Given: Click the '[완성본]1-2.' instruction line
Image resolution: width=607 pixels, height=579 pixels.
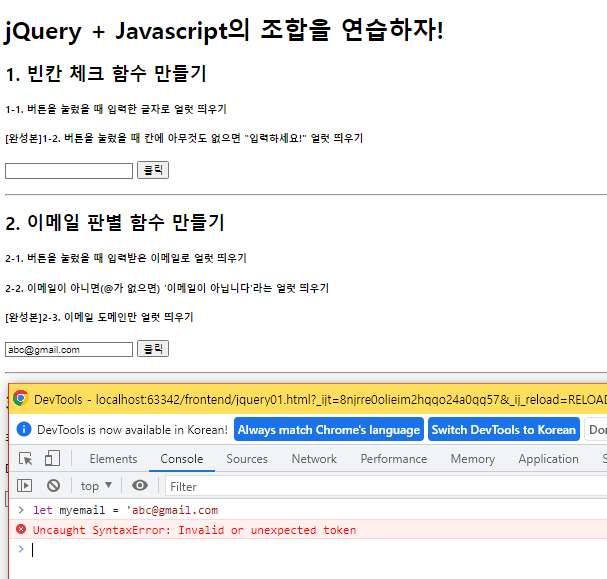Looking at the screenshot, I should click(x=184, y=138).
